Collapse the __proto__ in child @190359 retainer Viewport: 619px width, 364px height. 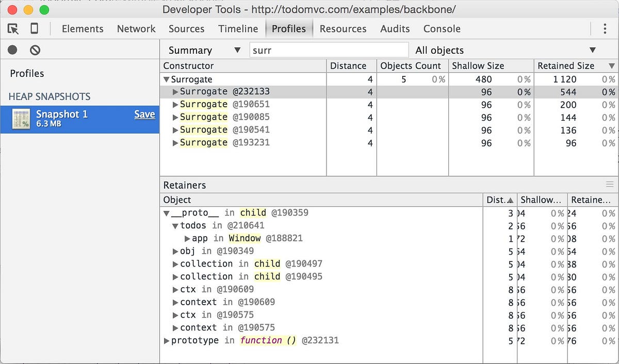point(166,212)
